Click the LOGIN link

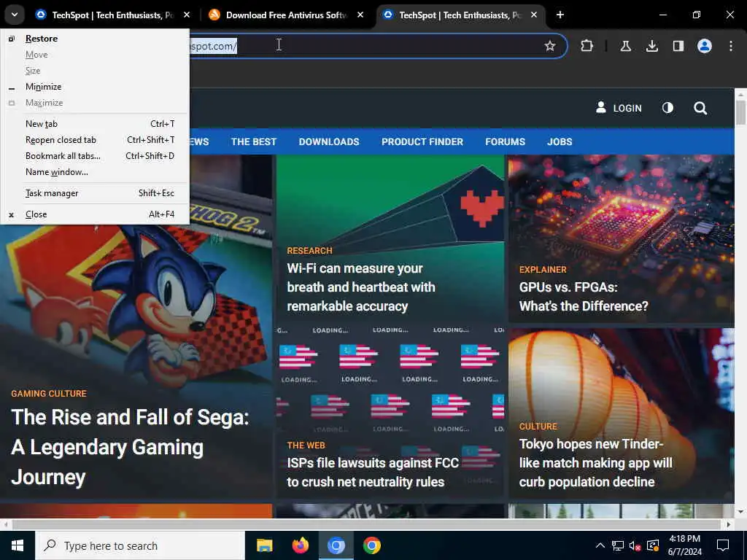627,108
